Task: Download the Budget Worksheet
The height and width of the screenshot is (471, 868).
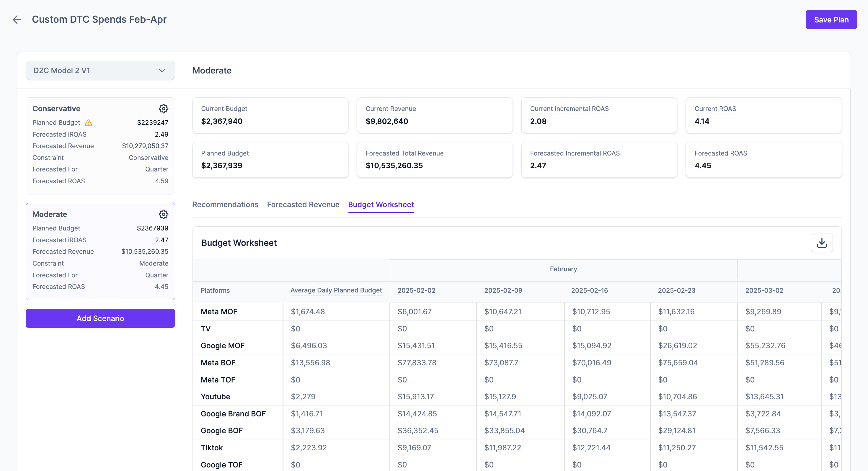Action: (821, 243)
